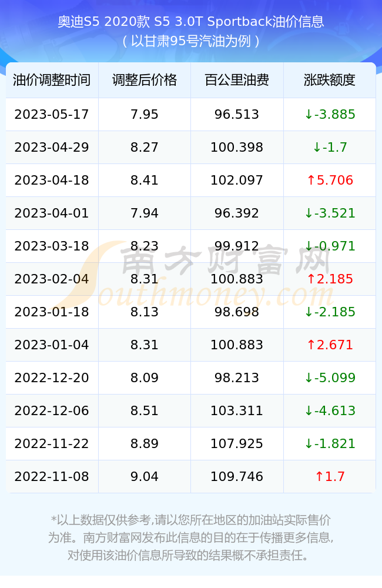Click the 调整后价格 column header
The width and height of the screenshot is (382, 588).
point(145,80)
